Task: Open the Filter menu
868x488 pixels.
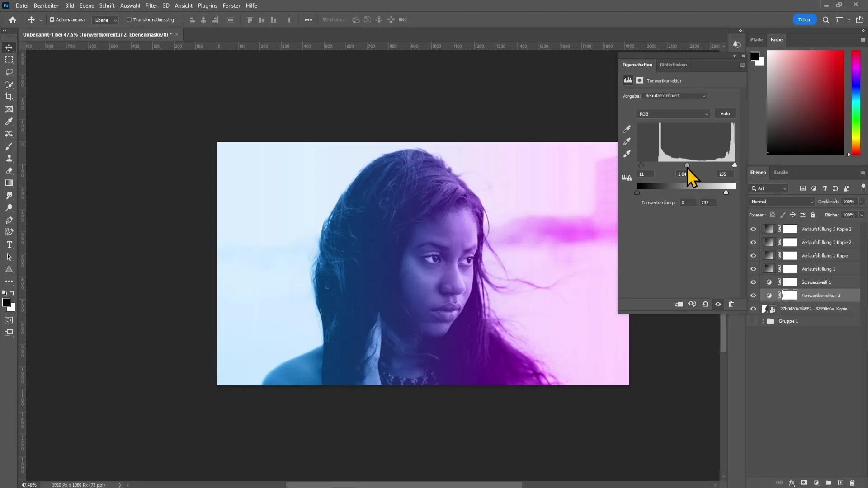Action: click(151, 5)
